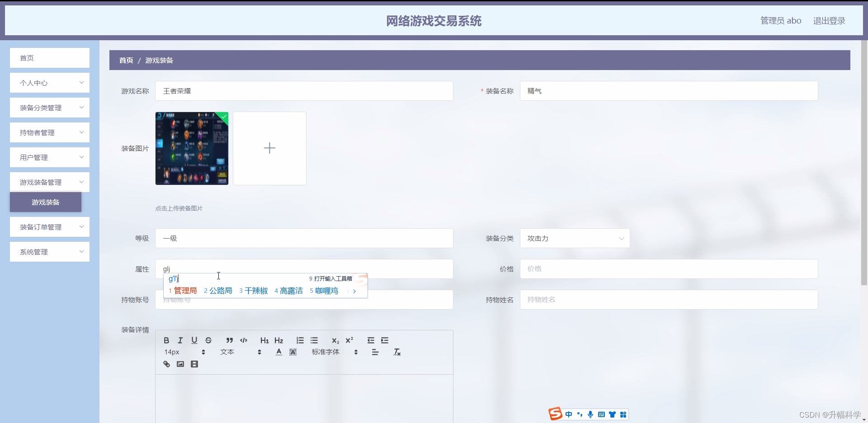
Task: Click the uploaded equipment image thumbnail
Action: (x=192, y=148)
